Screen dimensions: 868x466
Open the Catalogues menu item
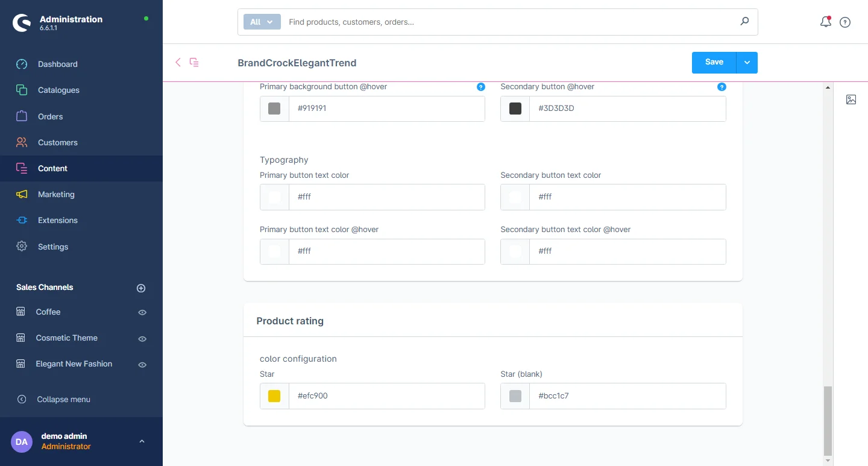pos(58,90)
